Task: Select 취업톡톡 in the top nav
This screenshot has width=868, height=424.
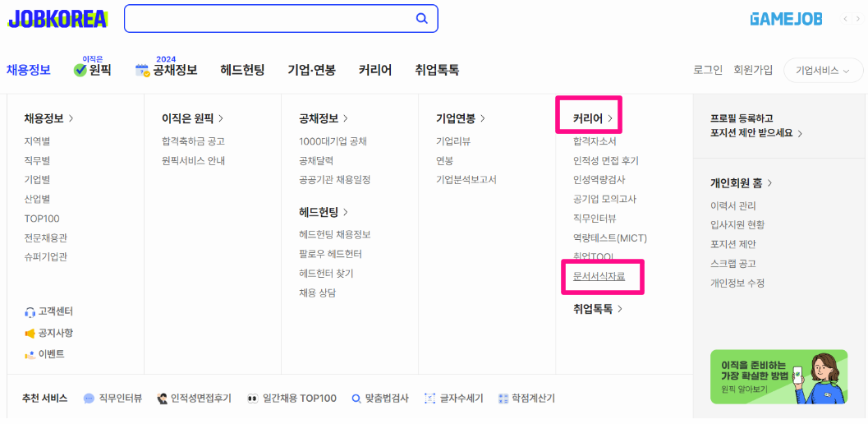Action: pyautogui.click(x=437, y=71)
